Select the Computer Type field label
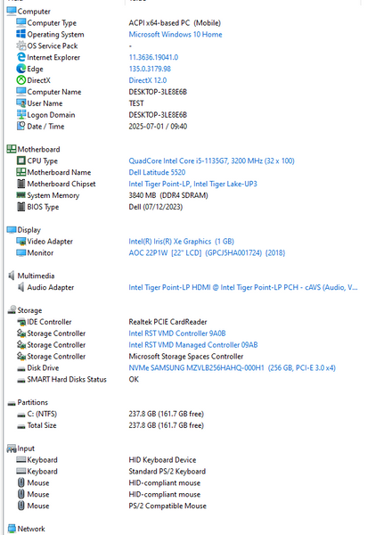The image size is (392, 535). pyautogui.click(x=52, y=23)
